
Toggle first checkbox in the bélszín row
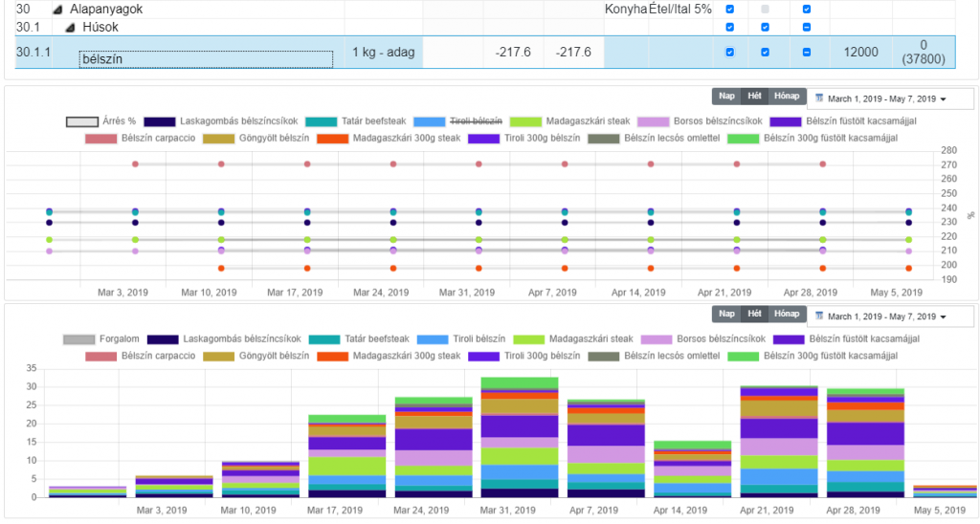tap(730, 53)
